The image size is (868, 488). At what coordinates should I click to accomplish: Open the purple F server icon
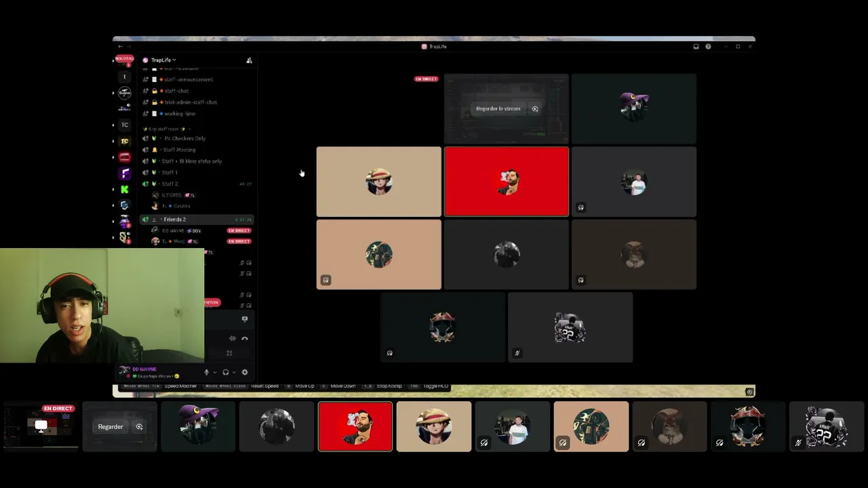125,174
